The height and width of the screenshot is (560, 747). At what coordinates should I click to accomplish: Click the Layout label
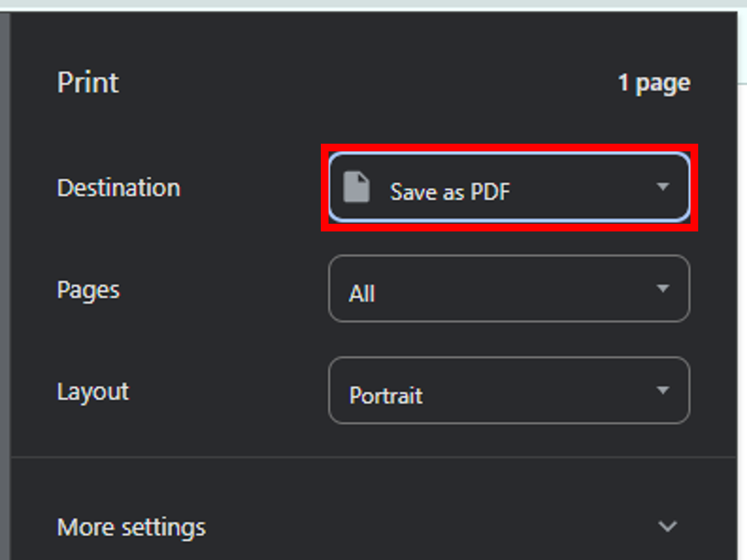tap(93, 392)
